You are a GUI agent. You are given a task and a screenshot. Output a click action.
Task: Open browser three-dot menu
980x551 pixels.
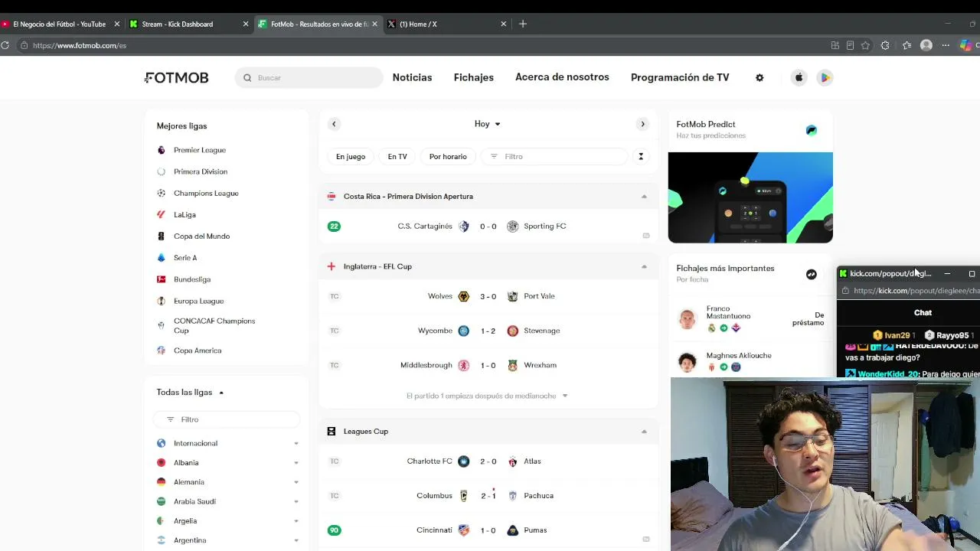[x=946, y=45]
